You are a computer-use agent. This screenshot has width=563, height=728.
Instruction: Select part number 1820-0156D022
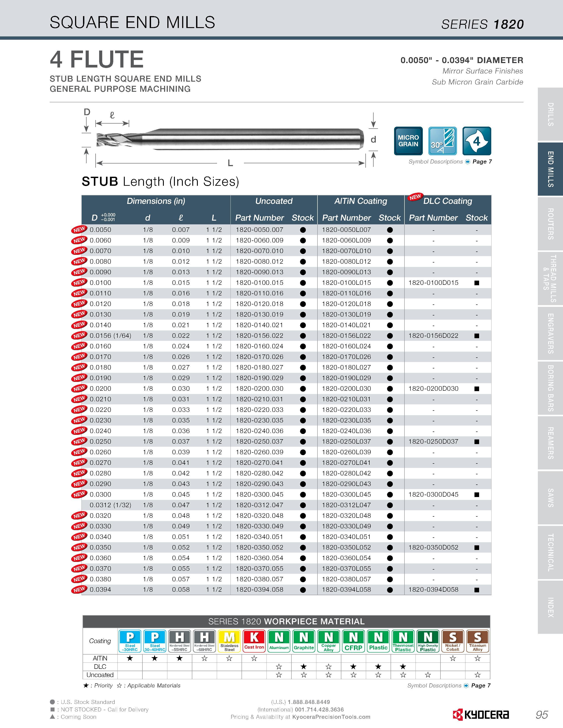click(x=433, y=336)
